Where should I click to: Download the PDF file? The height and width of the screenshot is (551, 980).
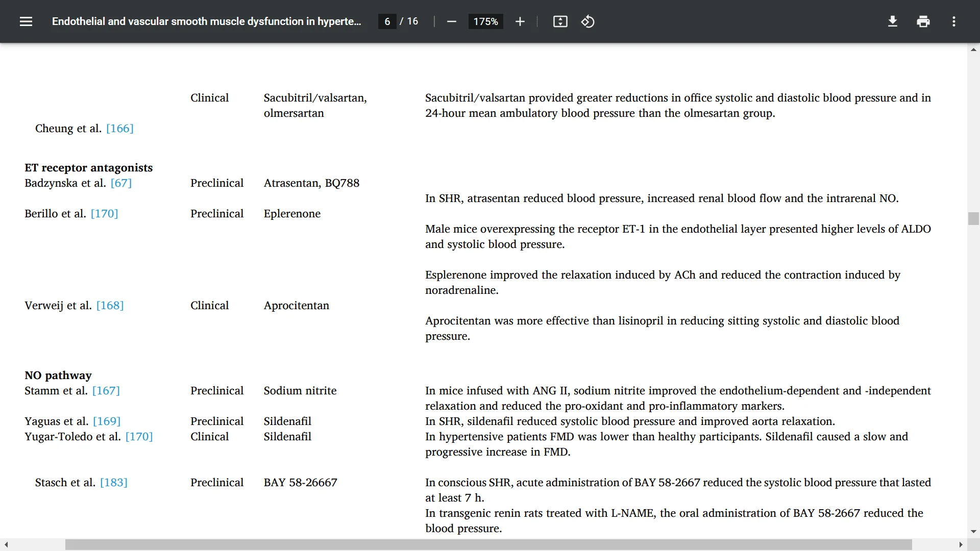tap(892, 21)
